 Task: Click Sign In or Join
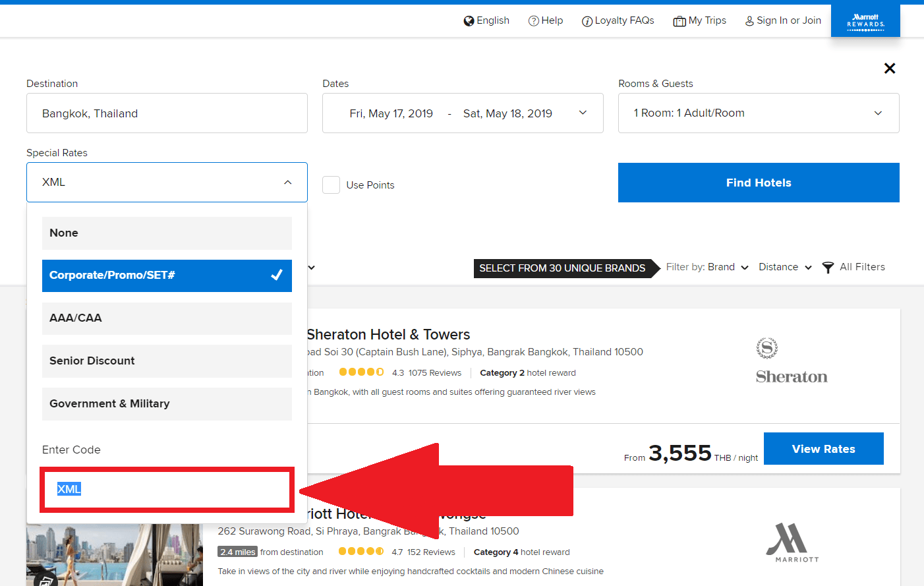(783, 20)
